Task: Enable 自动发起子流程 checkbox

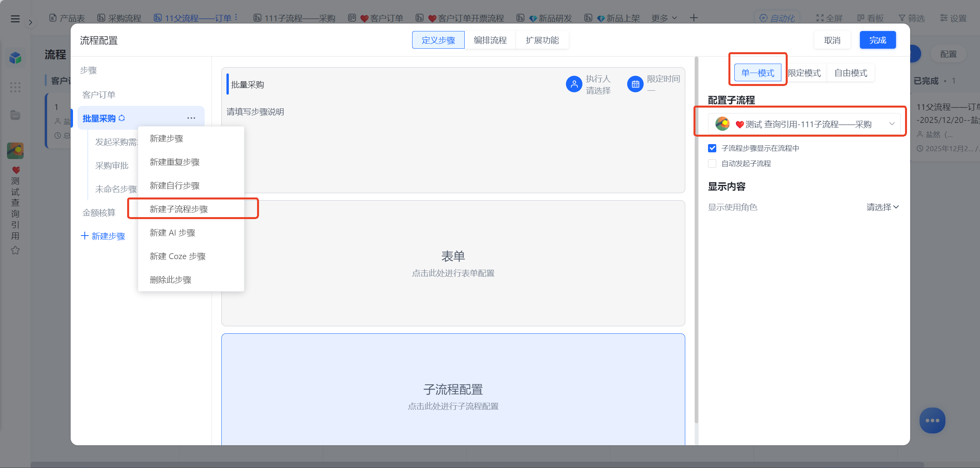Action: point(712,163)
